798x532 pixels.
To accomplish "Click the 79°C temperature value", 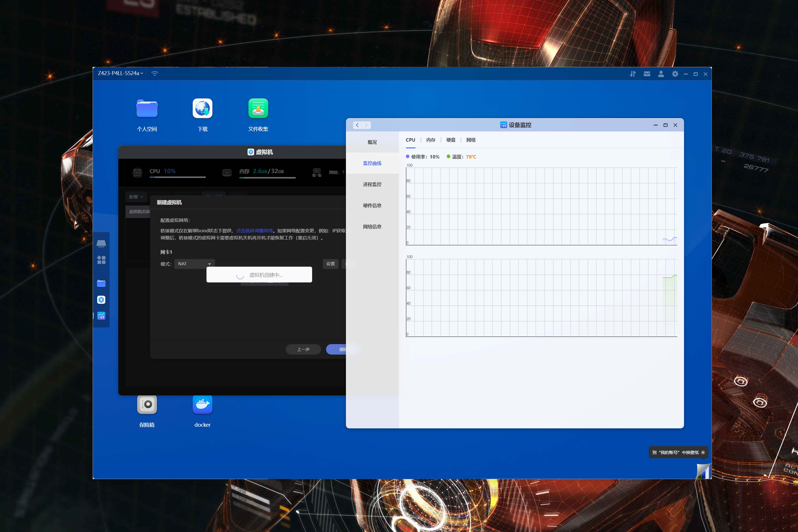I will (471, 157).
